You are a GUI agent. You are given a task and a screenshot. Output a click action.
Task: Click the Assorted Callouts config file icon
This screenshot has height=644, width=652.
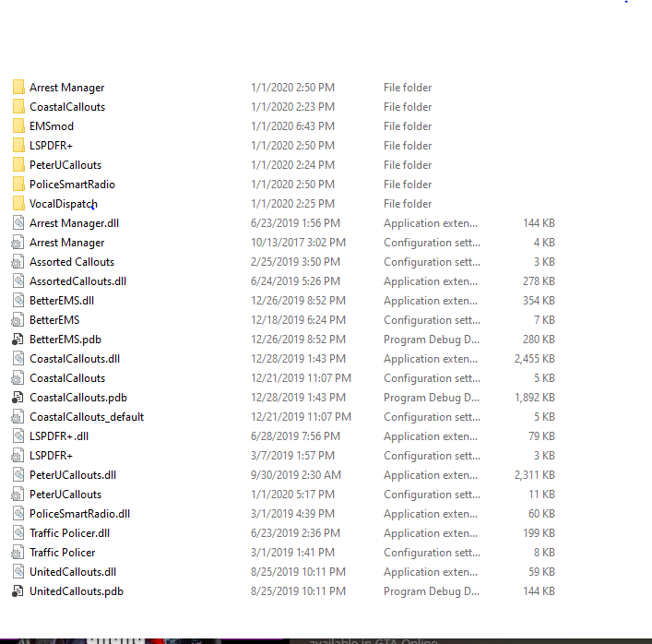pos(18,262)
